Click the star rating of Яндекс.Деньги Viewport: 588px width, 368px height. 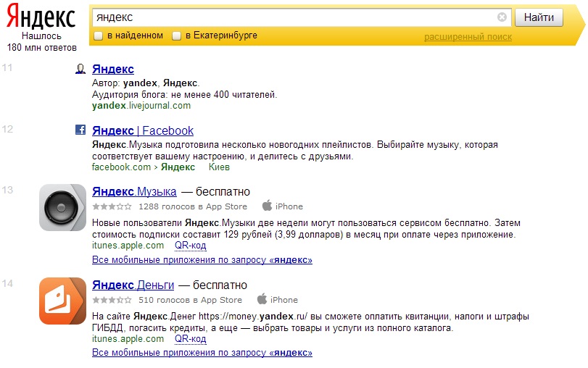[x=112, y=300]
